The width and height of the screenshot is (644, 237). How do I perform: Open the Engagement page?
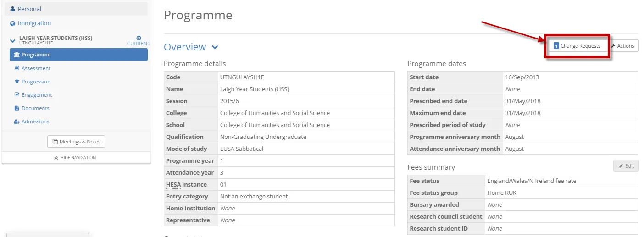tap(37, 95)
